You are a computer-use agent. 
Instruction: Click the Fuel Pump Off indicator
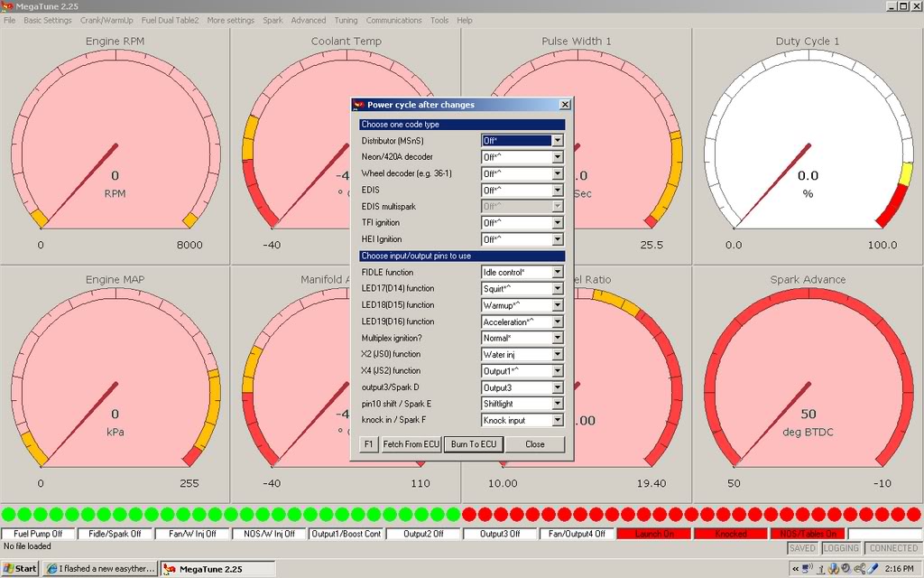(x=38, y=534)
